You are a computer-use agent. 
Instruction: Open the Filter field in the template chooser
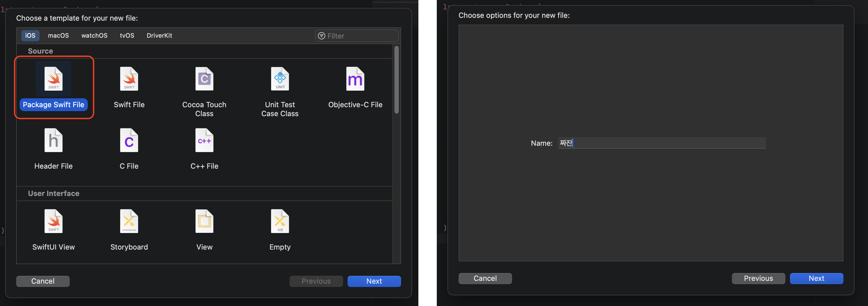coord(356,35)
